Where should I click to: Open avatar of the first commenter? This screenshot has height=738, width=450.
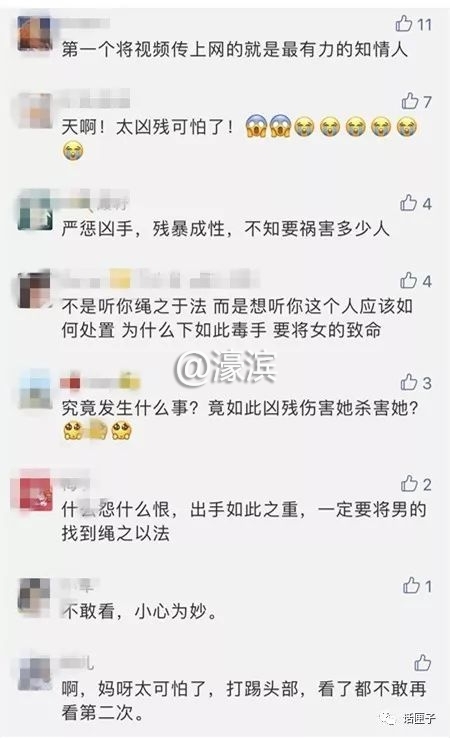pos(34,33)
